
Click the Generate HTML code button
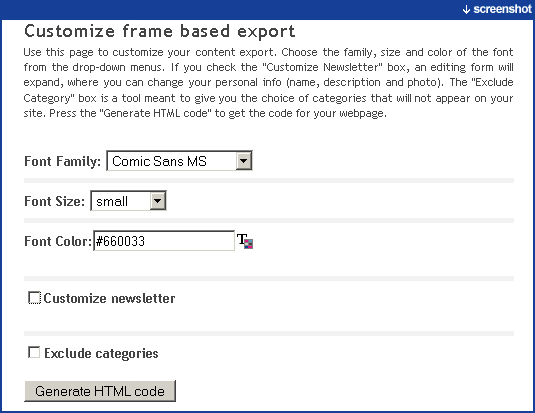(x=100, y=391)
